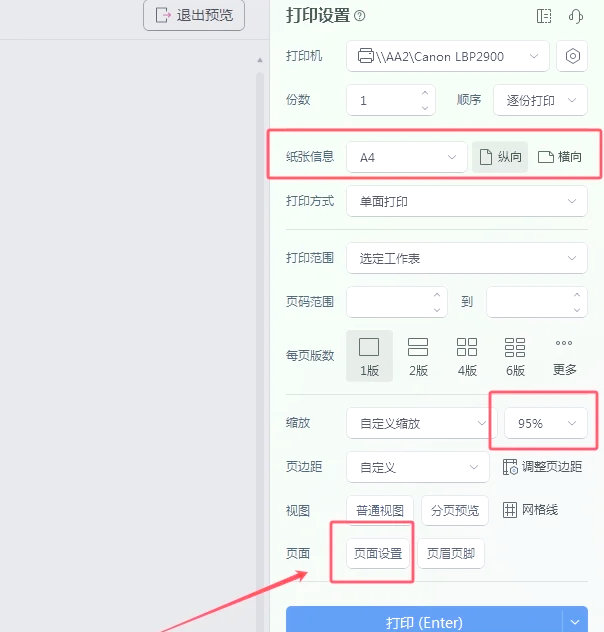604x632 pixels.
Task: Decrease start page number down arrow
Action: [437, 310]
